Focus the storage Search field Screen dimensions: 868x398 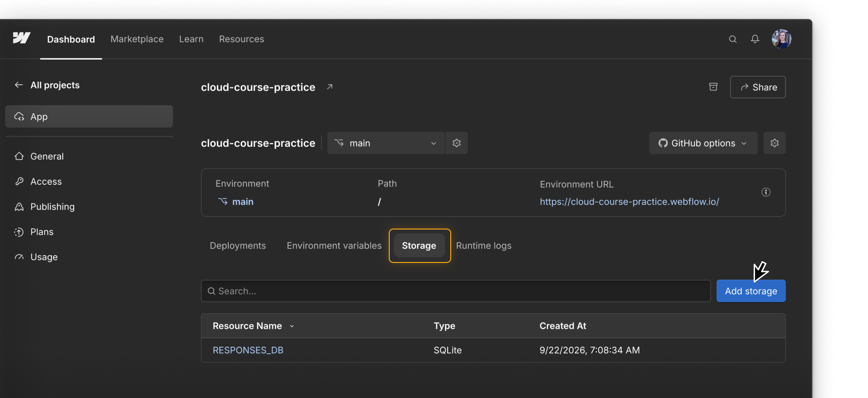point(456,291)
